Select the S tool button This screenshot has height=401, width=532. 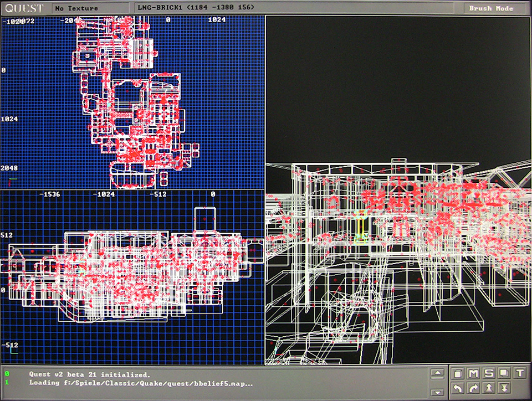tap(489, 373)
